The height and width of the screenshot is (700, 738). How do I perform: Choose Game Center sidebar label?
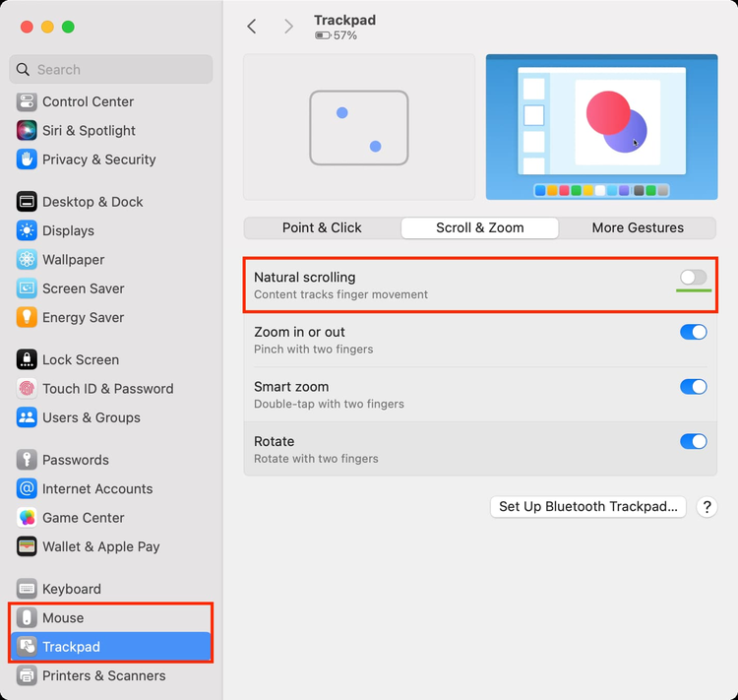[x=84, y=518]
